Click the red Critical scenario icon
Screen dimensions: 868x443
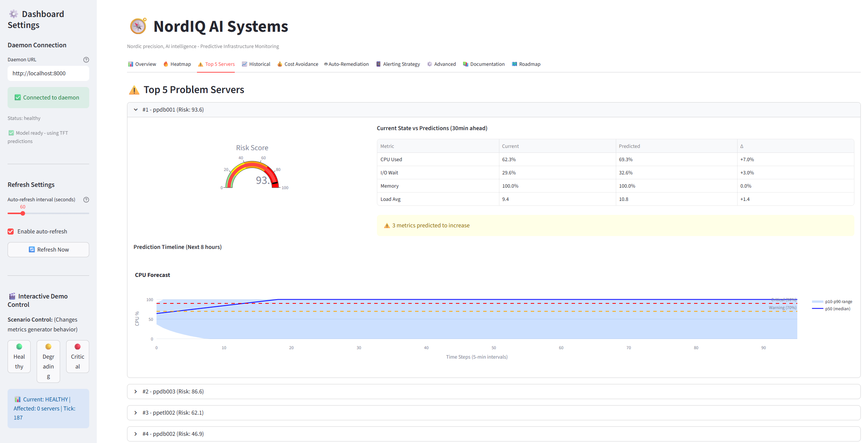pos(77,347)
